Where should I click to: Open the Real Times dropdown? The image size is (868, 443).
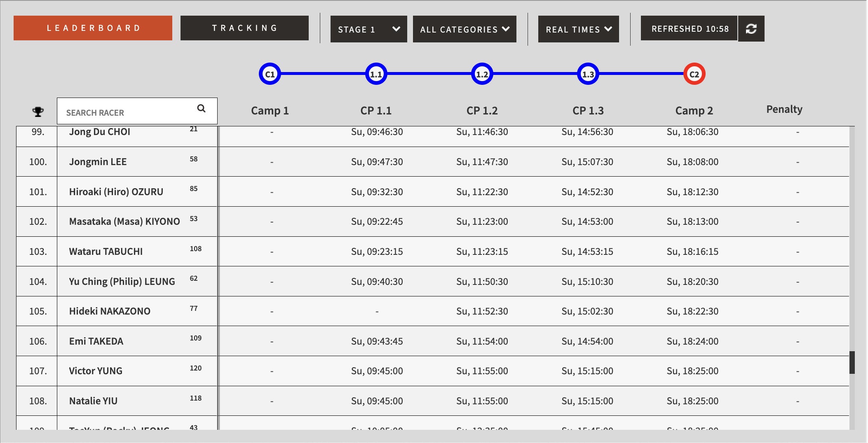pyautogui.click(x=578, y=29)
